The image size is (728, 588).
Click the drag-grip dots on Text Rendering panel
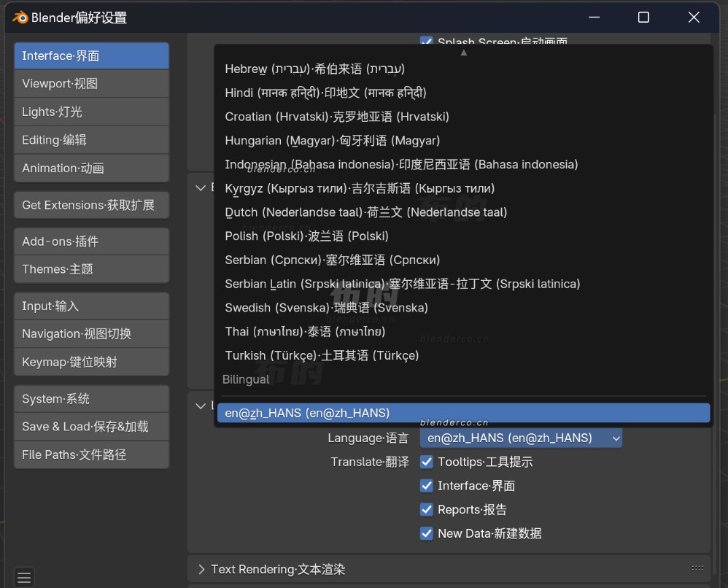(697, 568)
